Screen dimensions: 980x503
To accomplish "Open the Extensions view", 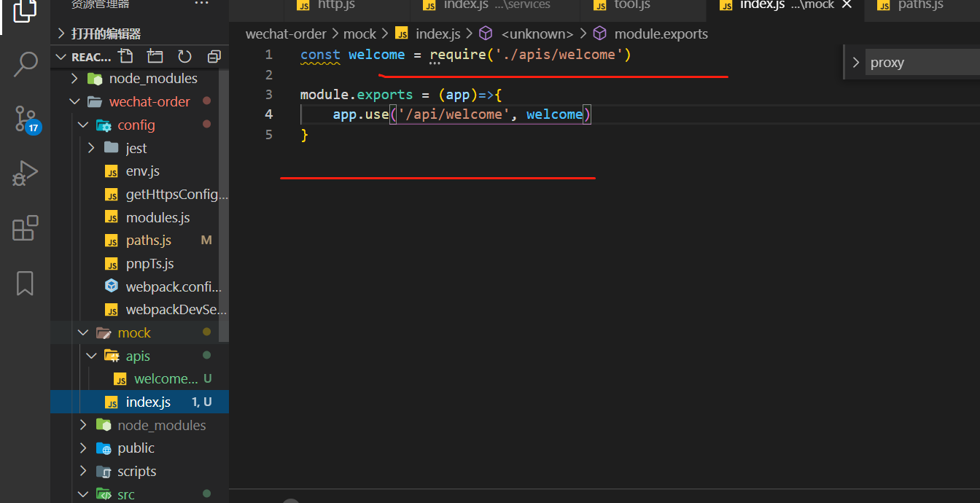I will 25,228.
